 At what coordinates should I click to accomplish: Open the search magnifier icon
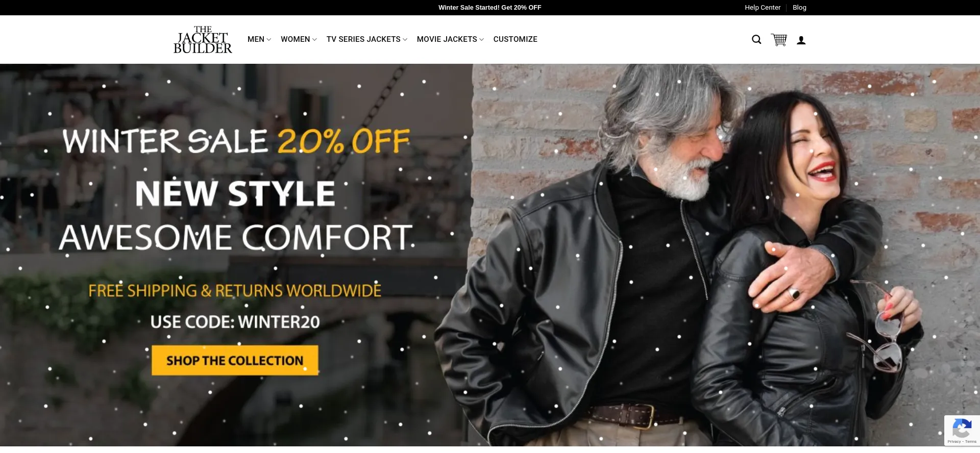[x=756, y=40]
